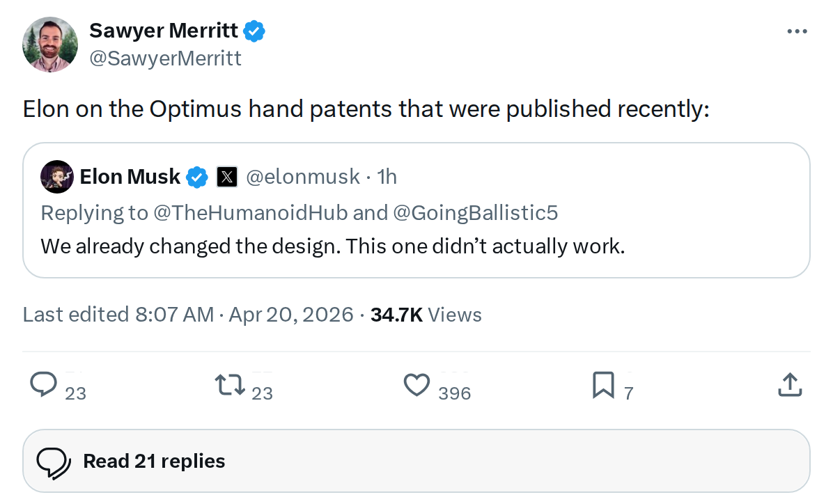Screen dimensions: 833x504
Task: Click Sawyer Merritt's verified badge
Action: pos(254,31)
